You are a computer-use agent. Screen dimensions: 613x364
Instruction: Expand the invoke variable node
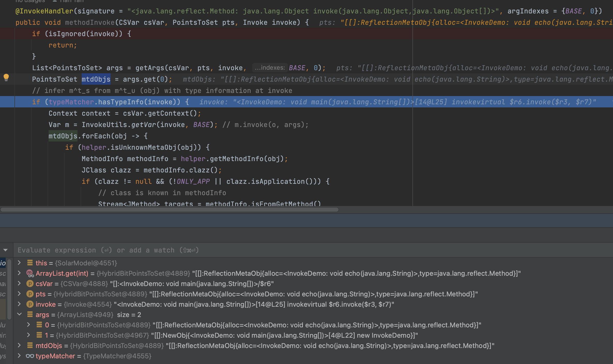coord(19,304)
